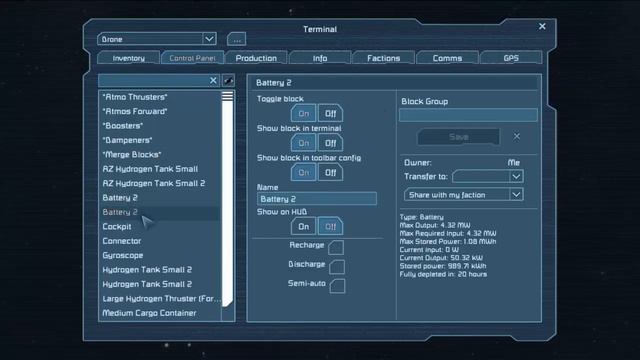Delete block group with X icon
This screenshot has height=360, width=640.
point(517,136)
